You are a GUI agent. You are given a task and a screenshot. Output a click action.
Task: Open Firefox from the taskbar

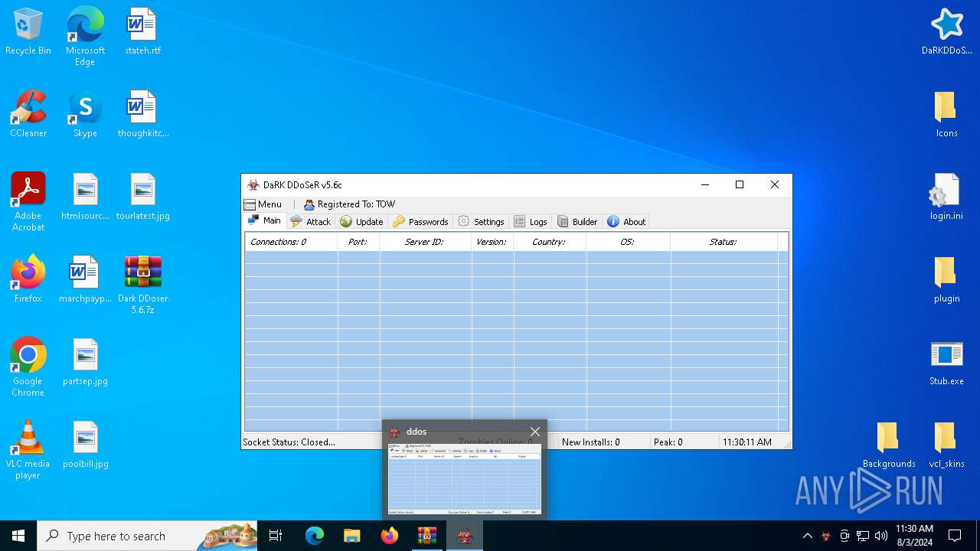pyautogui.click(x=390, y=536)
